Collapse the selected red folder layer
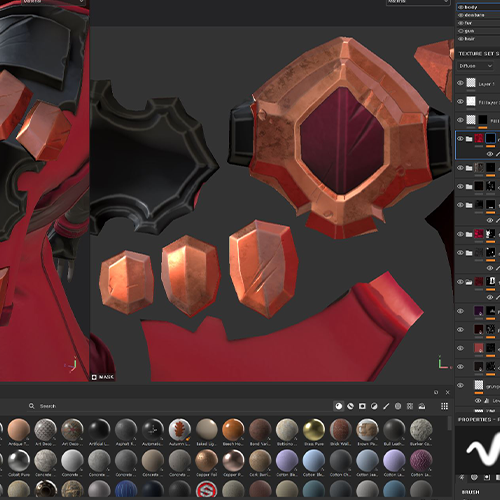 (469, 139)
